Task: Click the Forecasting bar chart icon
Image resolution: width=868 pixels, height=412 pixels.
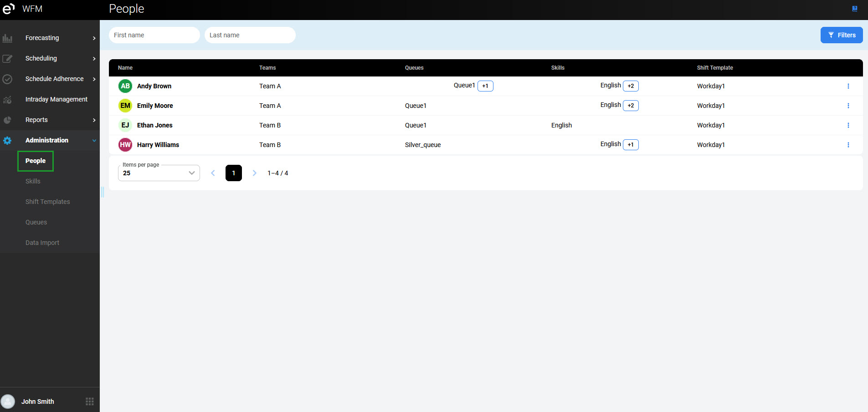Action: click(x=7, y=38)
